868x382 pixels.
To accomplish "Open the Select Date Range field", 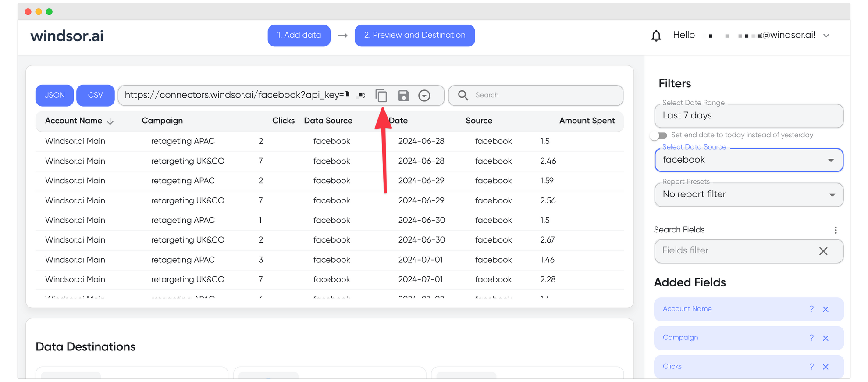I will (x=749, y=116).
